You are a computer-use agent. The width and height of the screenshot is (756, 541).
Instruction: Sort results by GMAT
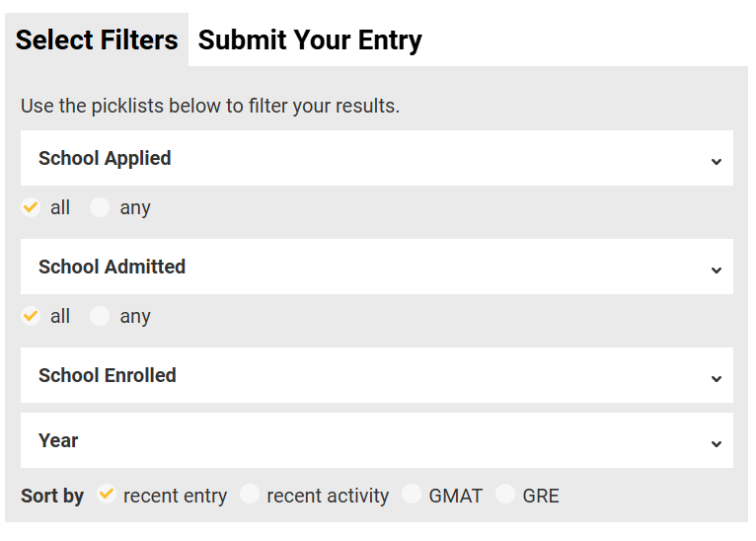(413, 495)
